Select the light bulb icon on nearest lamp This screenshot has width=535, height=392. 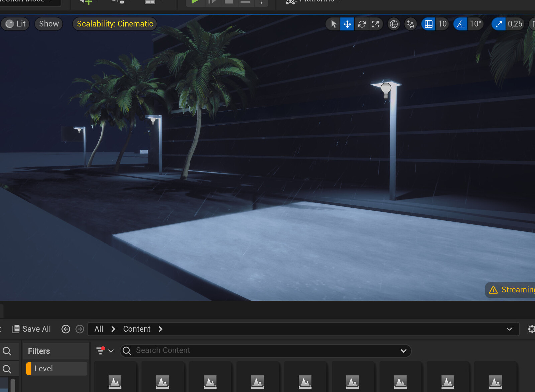[386, 90]
